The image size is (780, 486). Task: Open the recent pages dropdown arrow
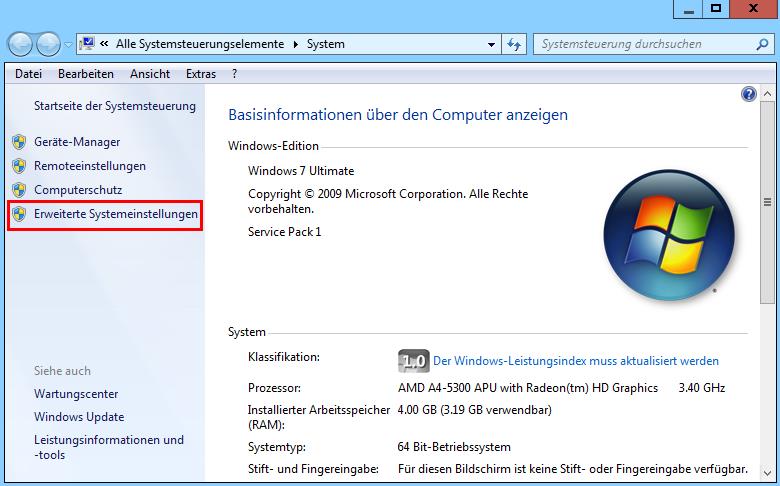[69, 44]
